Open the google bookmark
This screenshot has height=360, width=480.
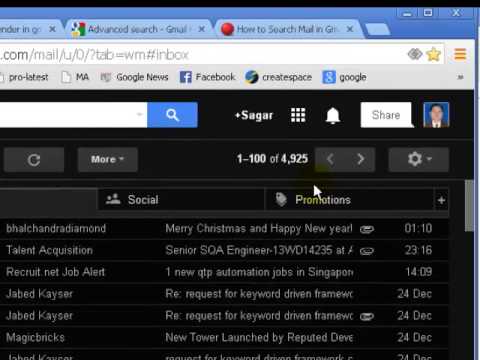pyautogui.click(x=344, y=77)
